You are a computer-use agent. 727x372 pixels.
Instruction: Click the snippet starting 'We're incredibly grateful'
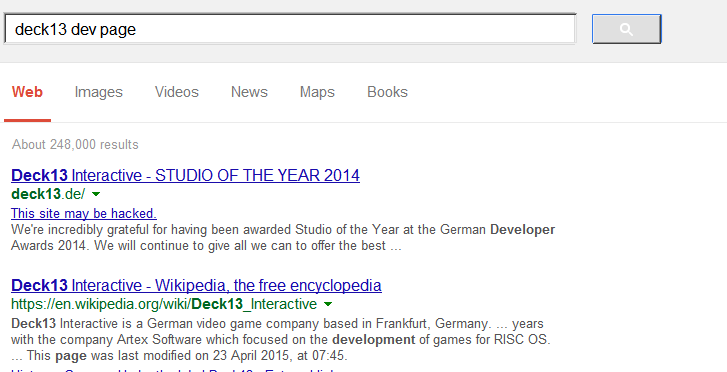point(283,237)
